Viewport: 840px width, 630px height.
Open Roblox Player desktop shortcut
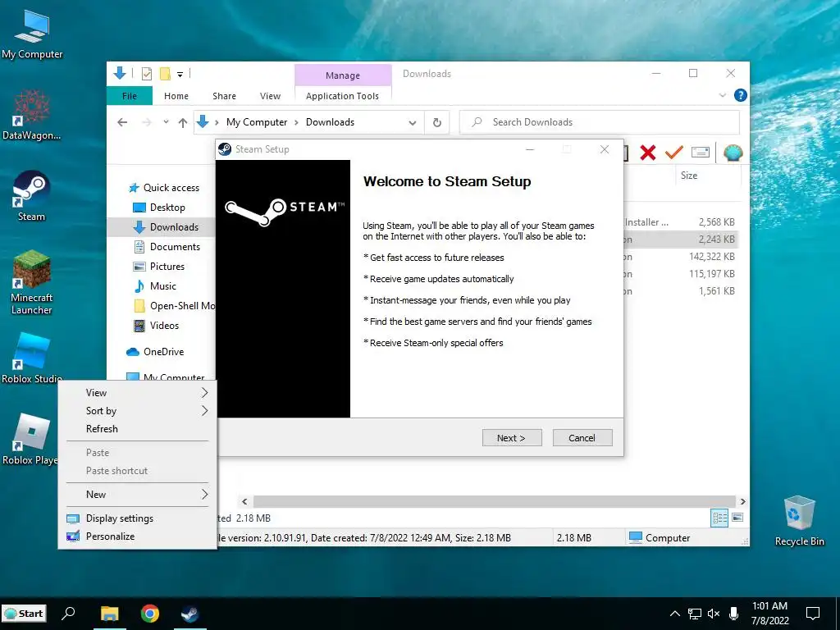click(x=30, y=440)
